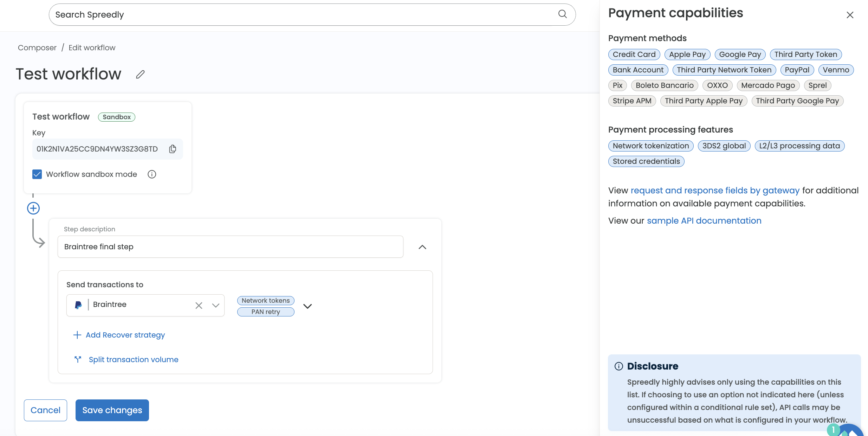Viewport: 868px width, 436px height.
Task: Toggle Workflow sandbox mode checkbox
Action: tap(37, 174)
